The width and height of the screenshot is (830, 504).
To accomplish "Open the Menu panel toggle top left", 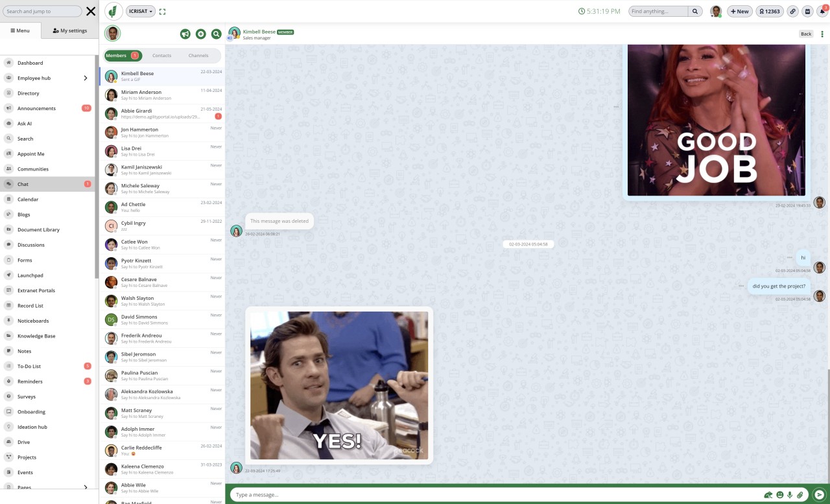I will [x=21, y=31].
